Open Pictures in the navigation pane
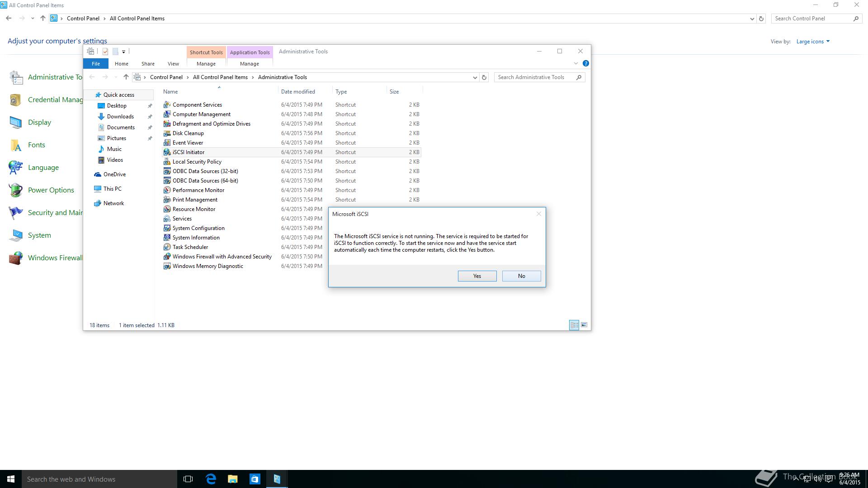The height and width of the screenshot is (488, 868). pos(117,138)
